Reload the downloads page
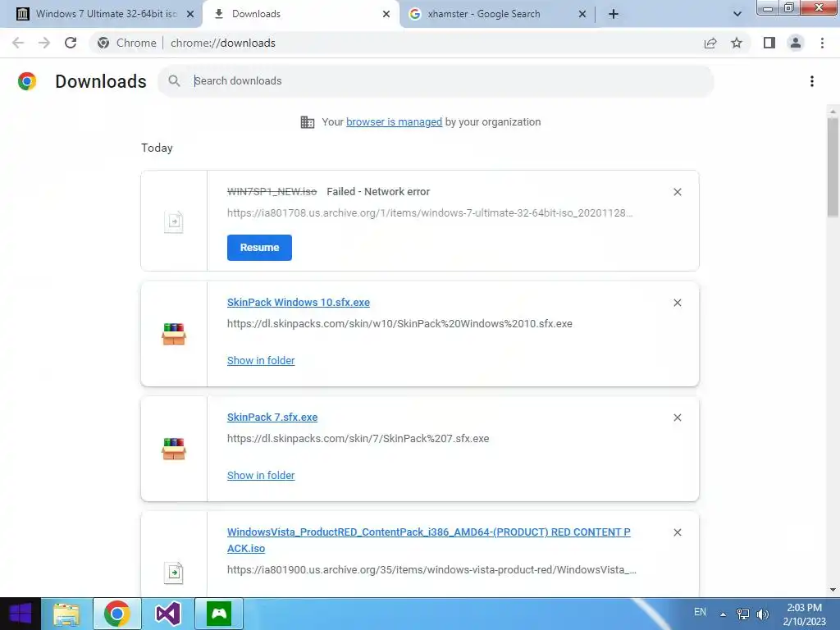Viewport: 840px width, 630px height. pyautogui.click(x=71, y=43)
